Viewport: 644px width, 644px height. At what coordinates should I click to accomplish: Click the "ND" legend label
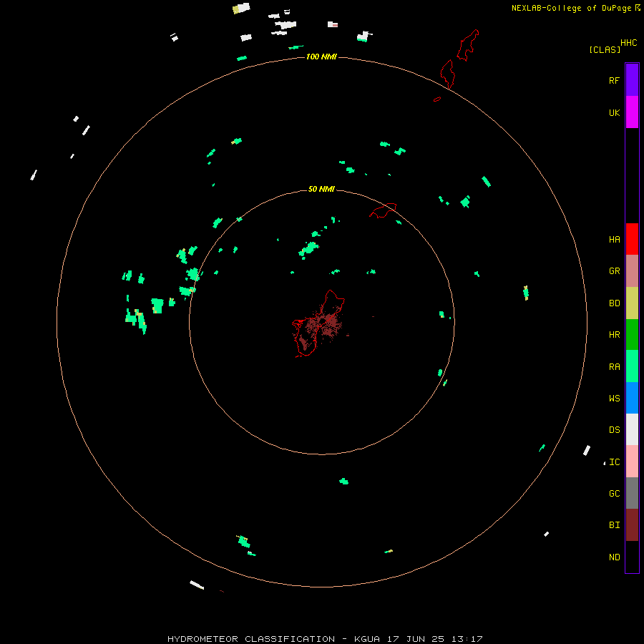(614, 557)
